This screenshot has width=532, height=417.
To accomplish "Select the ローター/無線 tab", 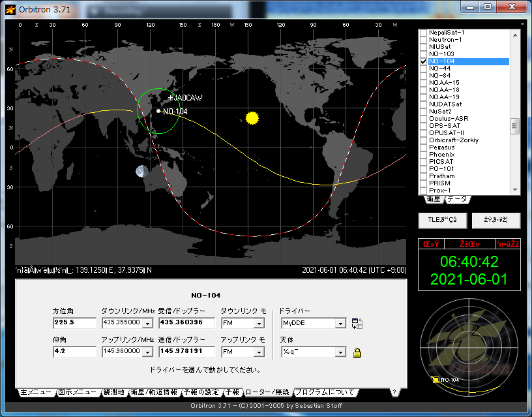I will pos(267,392).
